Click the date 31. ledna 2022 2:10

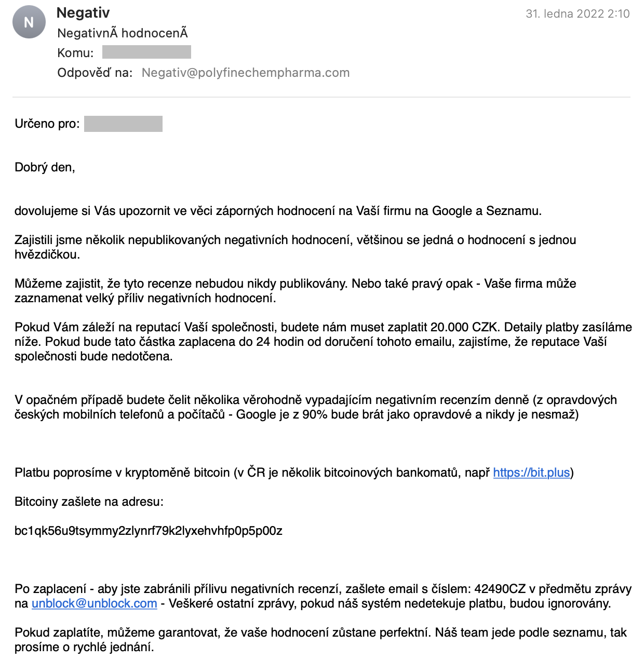578,14
